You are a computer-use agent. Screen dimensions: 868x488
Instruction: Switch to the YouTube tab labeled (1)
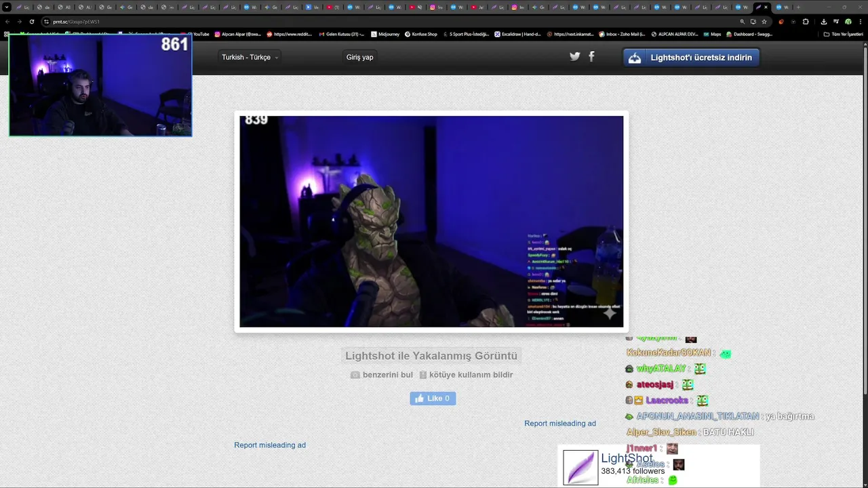[332, 7]
